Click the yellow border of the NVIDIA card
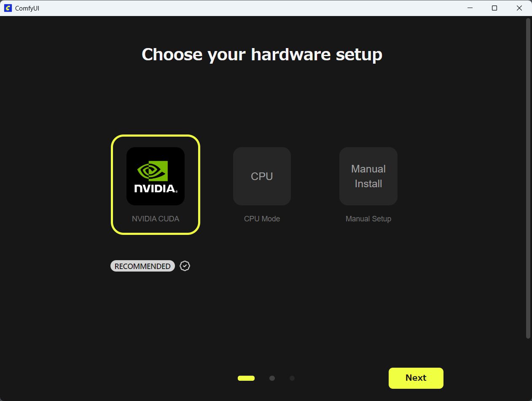 pos(112,185)
